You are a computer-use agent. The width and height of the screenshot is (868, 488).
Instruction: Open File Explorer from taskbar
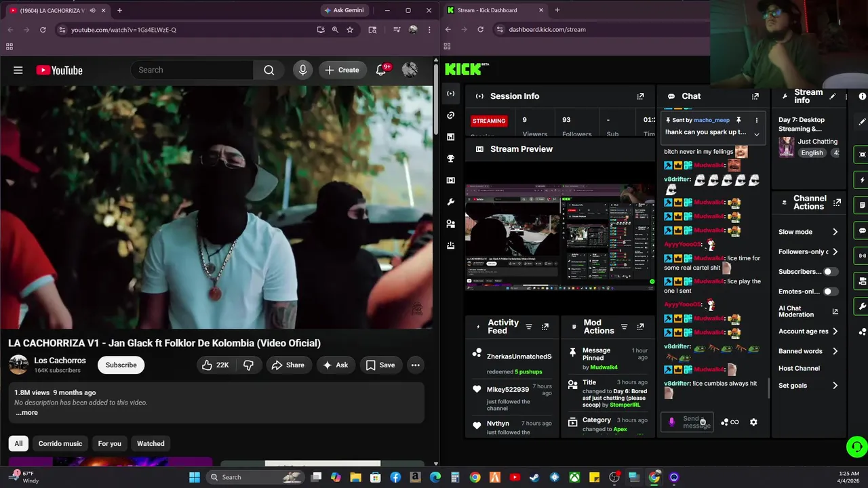tap(355, 477)
